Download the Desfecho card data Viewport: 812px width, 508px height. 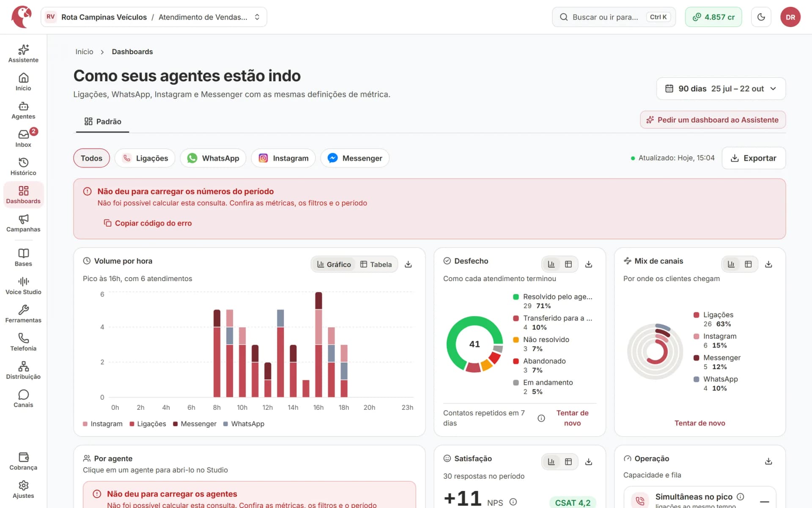point(588,264)
